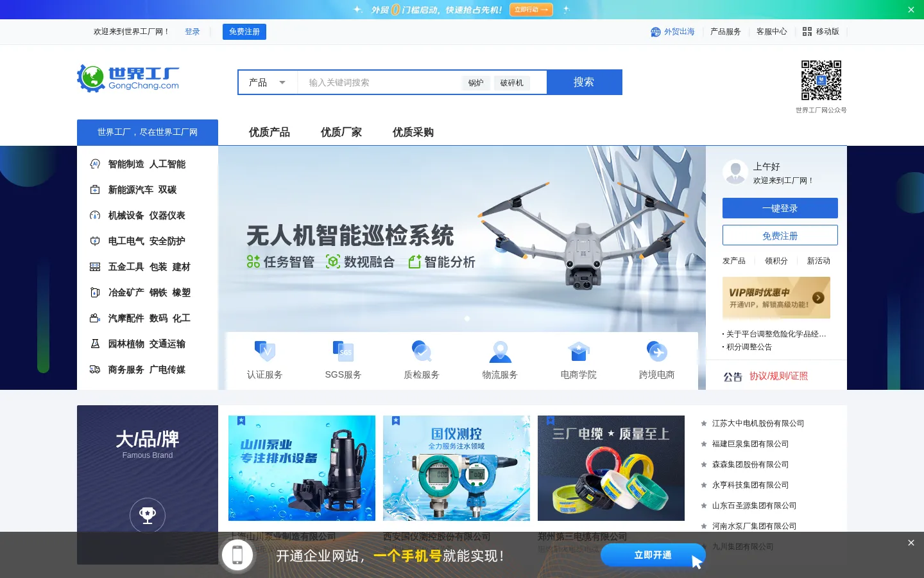Click the 发产品 link

[x=734, y=261]
